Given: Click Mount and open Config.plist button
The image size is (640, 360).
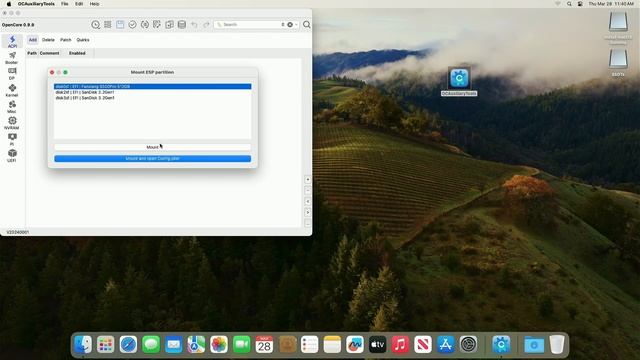Looking at the screenshot, I should 153,158.
